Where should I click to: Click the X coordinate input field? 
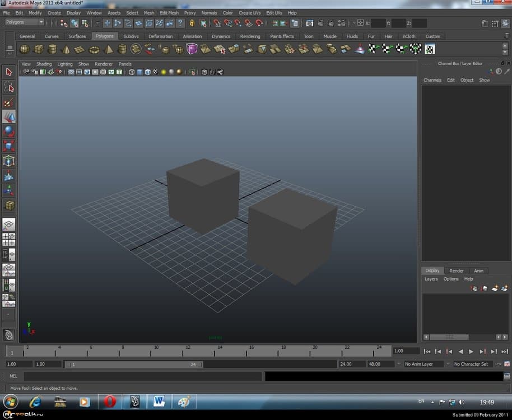pyautogui.click(x=378, y=23)
